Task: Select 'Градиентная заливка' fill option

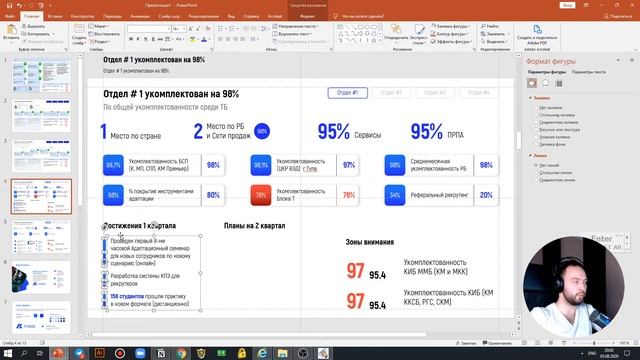Action: pos(556,122)
